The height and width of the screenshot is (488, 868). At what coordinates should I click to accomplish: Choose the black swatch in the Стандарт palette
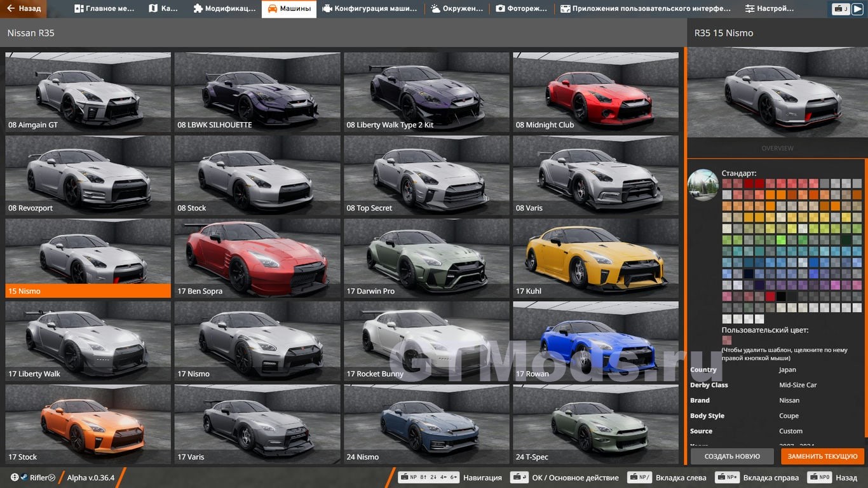coord(781,296)
